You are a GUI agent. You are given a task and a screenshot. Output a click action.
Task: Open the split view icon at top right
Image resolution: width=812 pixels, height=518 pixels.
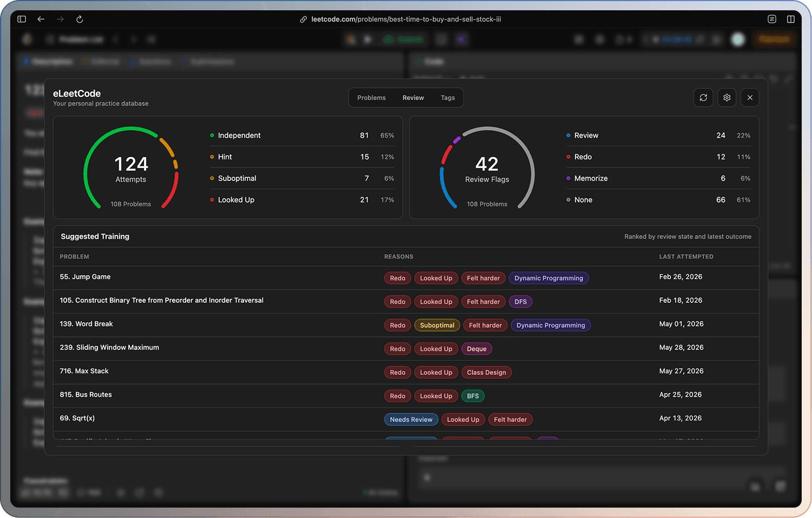pyautogui.click(x=790, y=19)
